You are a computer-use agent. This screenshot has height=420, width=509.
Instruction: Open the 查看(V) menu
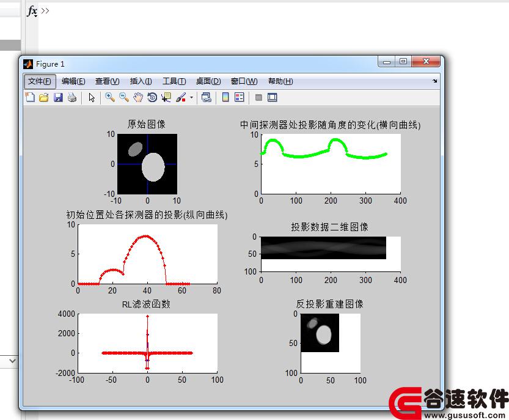[107, 81]
